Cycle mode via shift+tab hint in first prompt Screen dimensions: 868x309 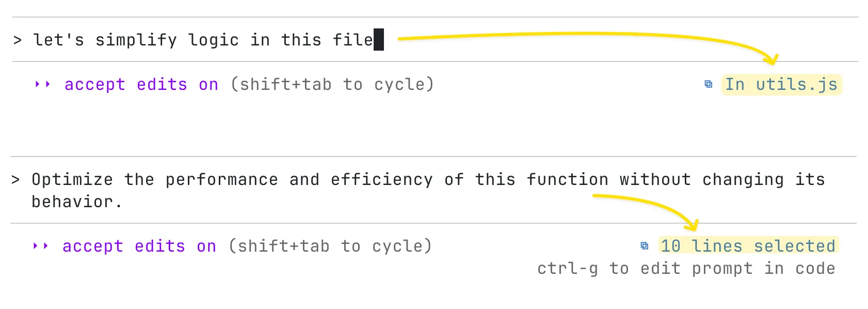[x=332, y=84]
